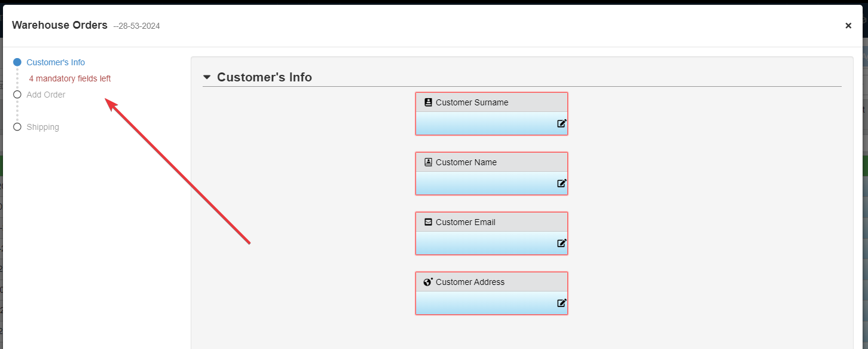Click the edit icon for Customer Name
868x349 pixels.
tap(561, 183)
